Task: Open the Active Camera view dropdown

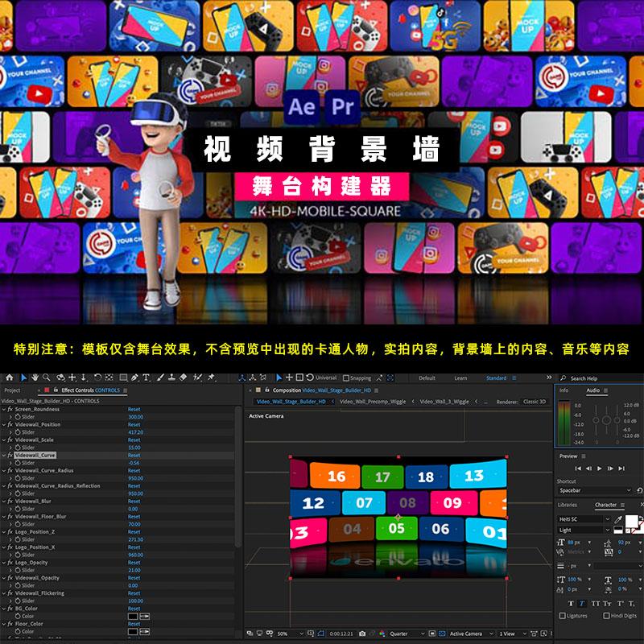Action: (465, 636)
